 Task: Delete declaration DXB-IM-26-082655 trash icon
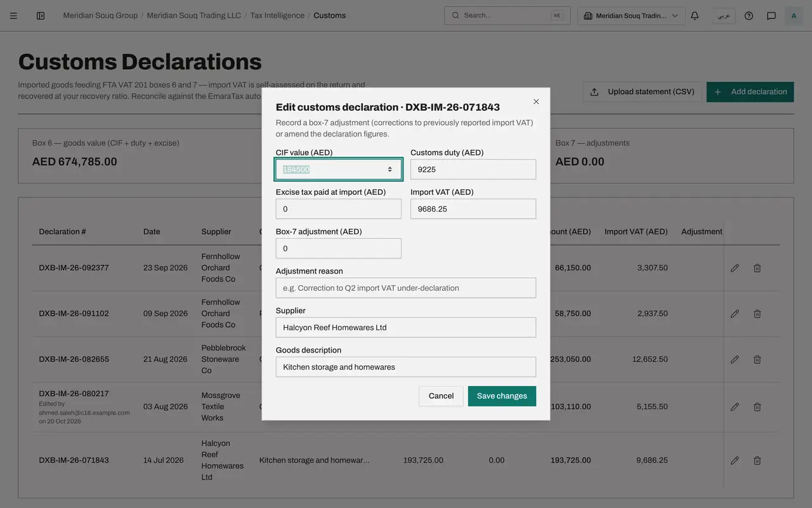click(757, 359)
